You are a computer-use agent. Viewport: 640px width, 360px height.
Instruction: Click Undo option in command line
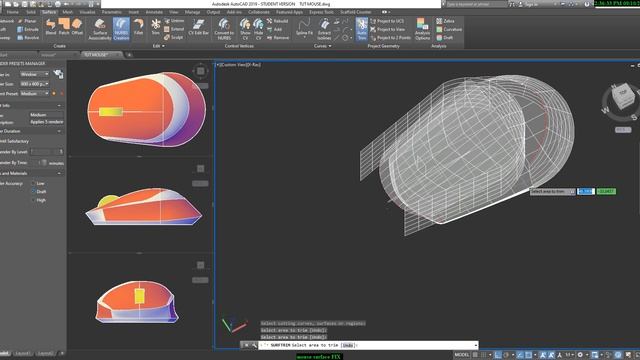(347, 345)
